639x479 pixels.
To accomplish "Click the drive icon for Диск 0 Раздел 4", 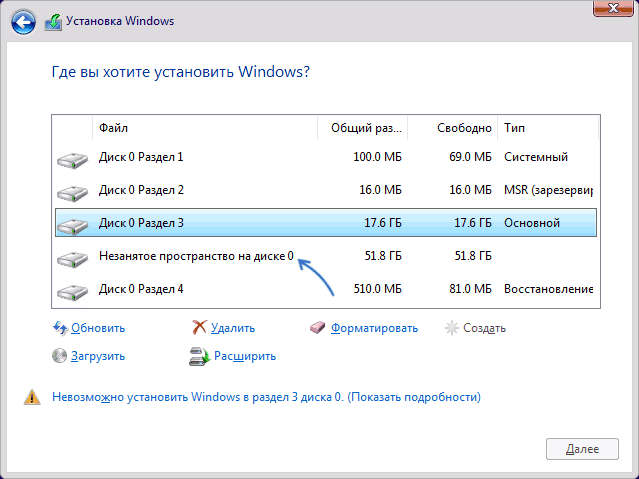I will click(72, 290).
